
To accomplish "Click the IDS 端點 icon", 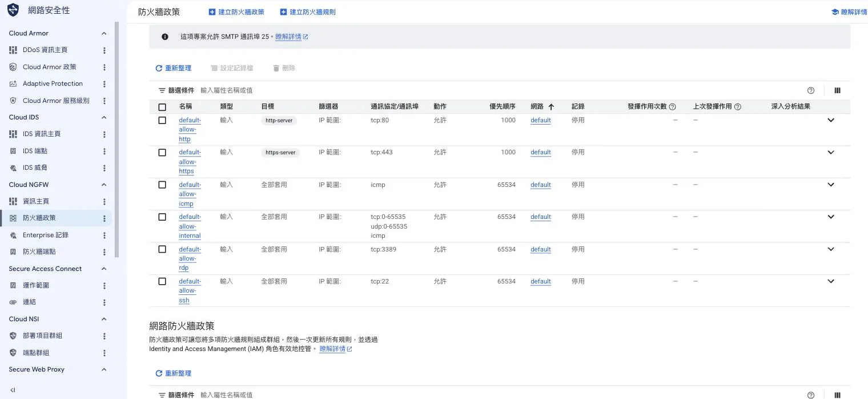I will [x=13, y=151].
